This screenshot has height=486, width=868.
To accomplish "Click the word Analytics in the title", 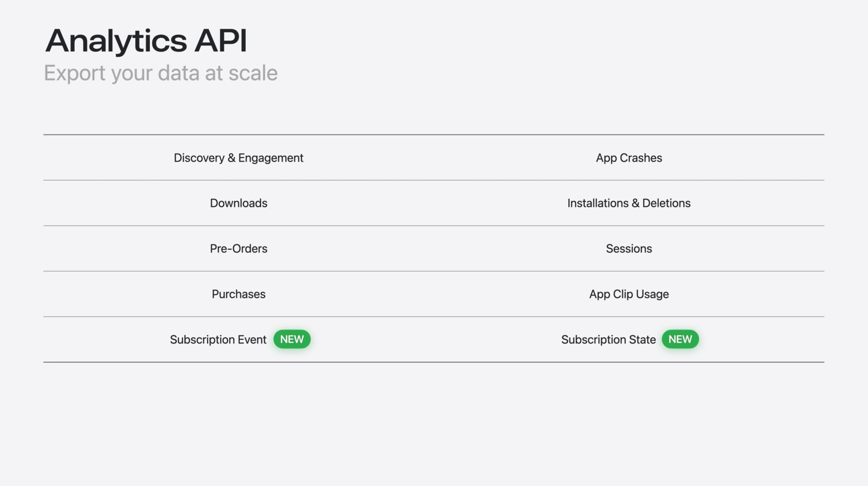I will pos(116,41).
